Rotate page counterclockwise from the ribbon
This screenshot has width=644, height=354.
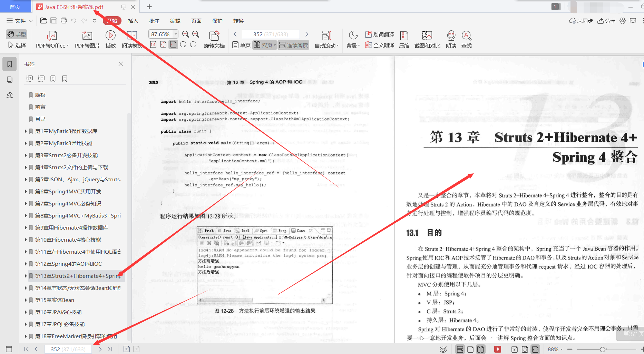[x=193, y=44]
